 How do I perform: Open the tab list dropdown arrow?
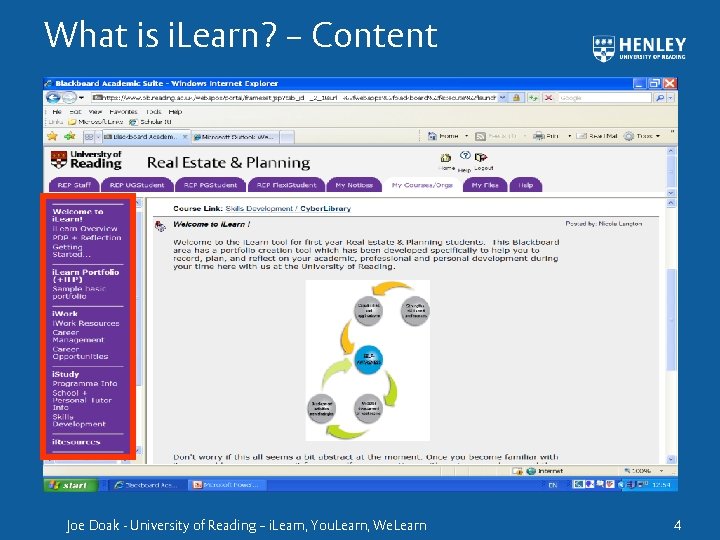coord(98,137)
